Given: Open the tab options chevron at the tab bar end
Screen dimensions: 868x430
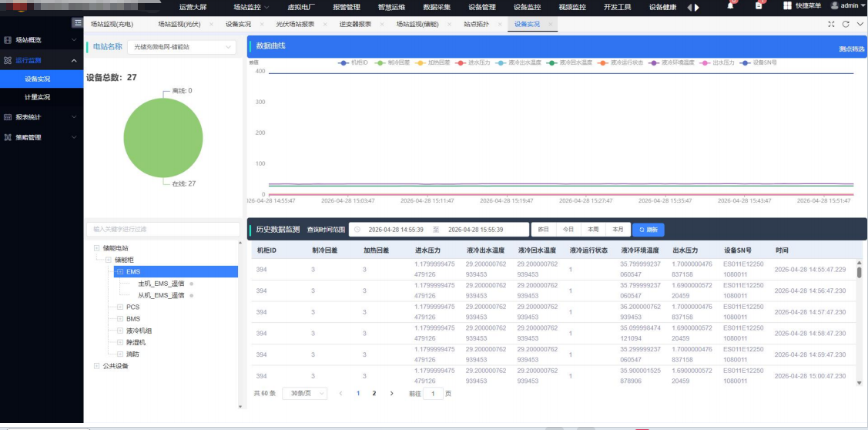Looking at the screenshot, I should [860, 24].
